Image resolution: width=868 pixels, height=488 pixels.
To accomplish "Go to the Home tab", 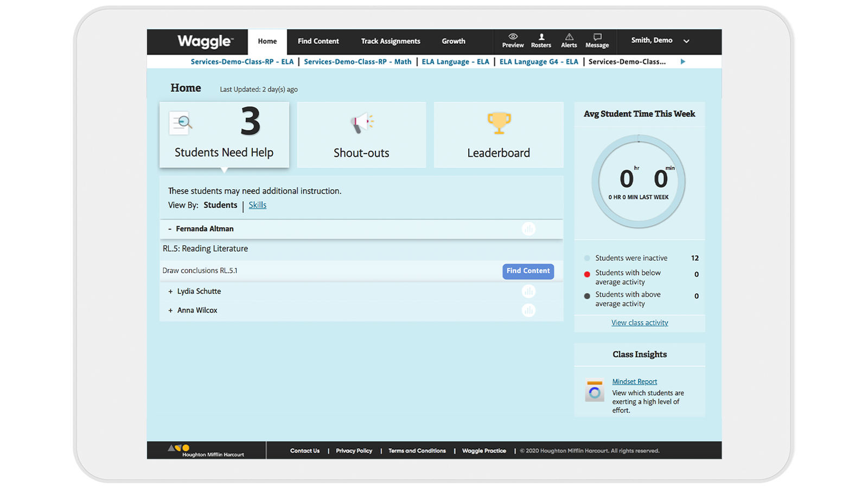I will 267,41.
